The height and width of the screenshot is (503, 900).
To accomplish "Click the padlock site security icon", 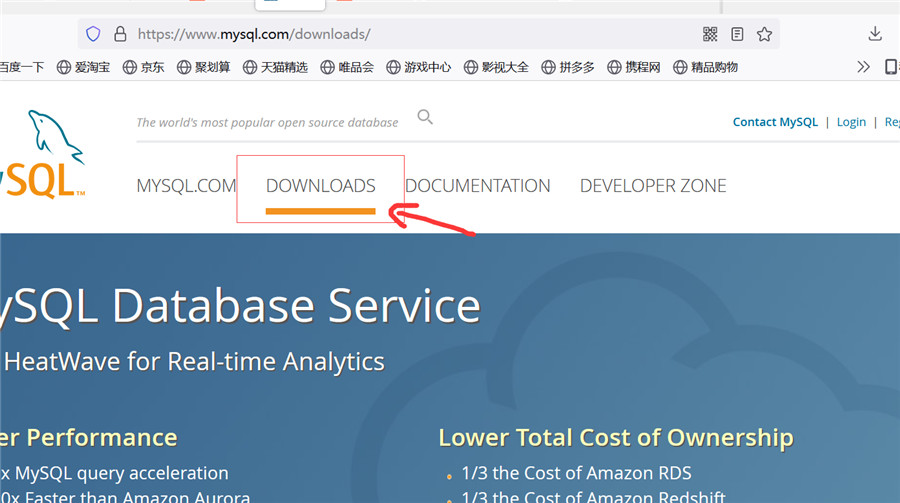I will tap(120, 34).
